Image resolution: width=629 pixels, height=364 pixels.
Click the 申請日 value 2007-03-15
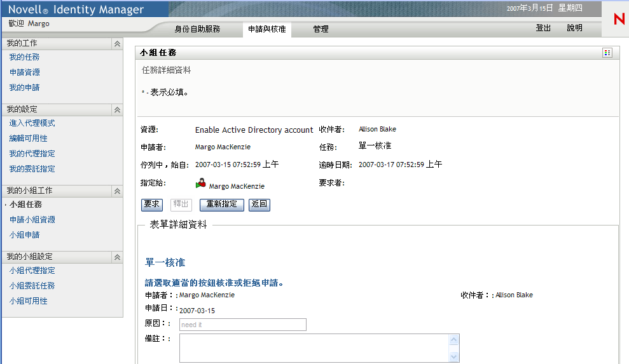[x=197, y=311]
